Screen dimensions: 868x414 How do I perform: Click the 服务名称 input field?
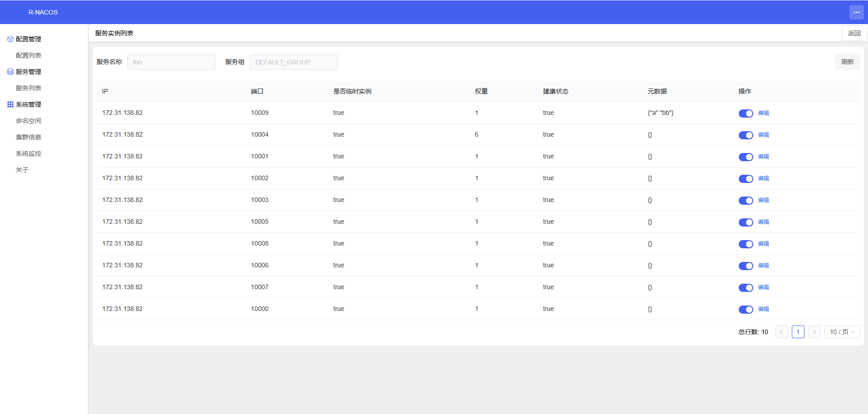171,62
